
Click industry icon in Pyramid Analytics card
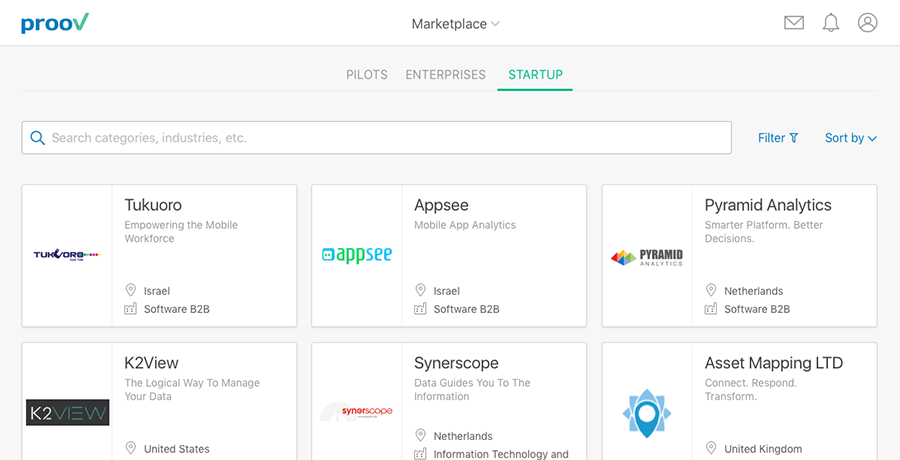[711, 309]
